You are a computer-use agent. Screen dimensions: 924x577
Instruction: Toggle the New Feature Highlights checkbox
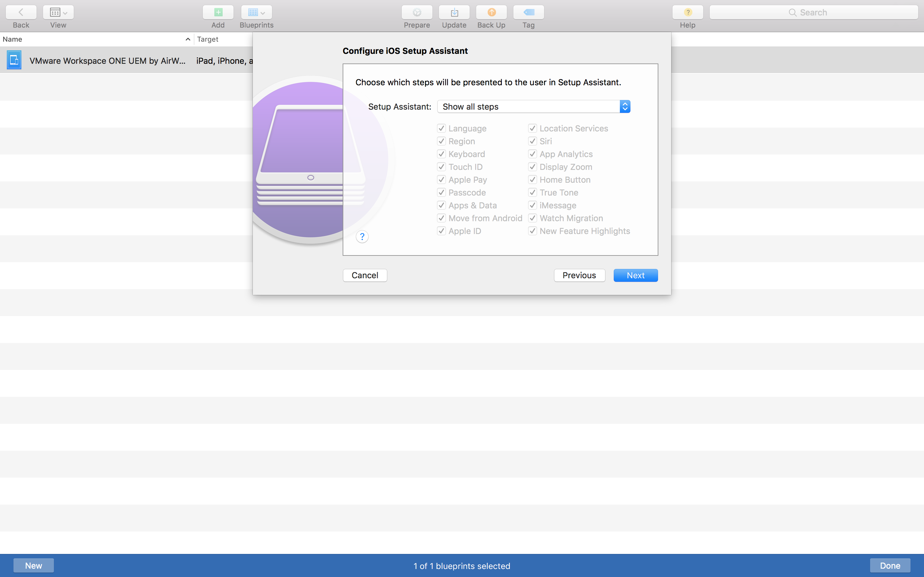[532, 231]
